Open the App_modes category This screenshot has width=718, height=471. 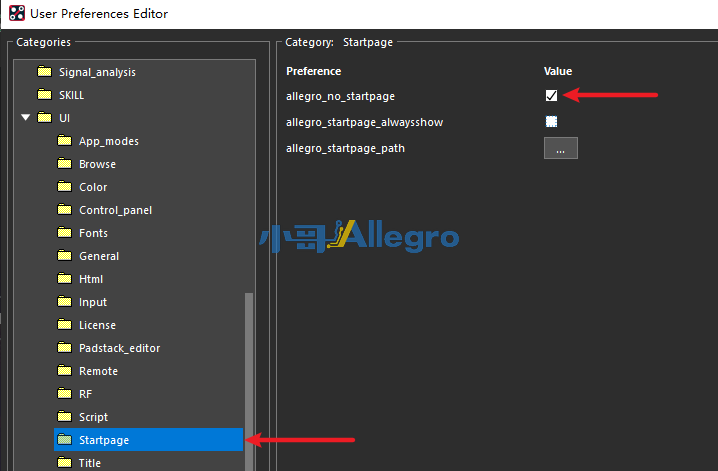109,141
